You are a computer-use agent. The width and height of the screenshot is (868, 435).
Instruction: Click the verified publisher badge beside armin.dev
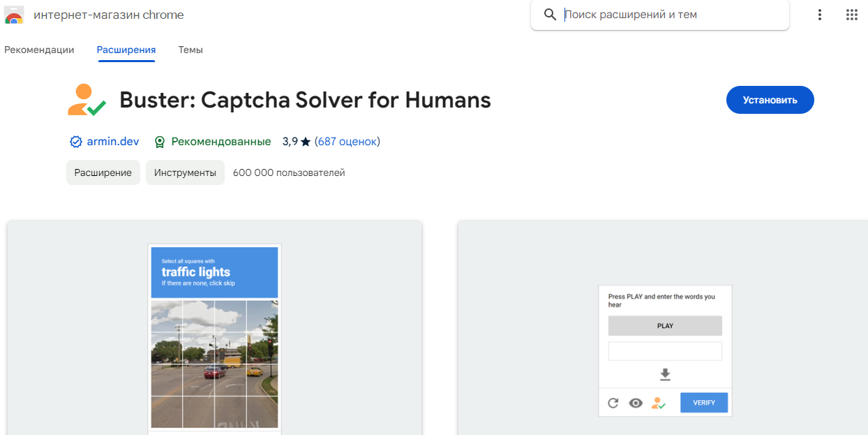[76, 142]
